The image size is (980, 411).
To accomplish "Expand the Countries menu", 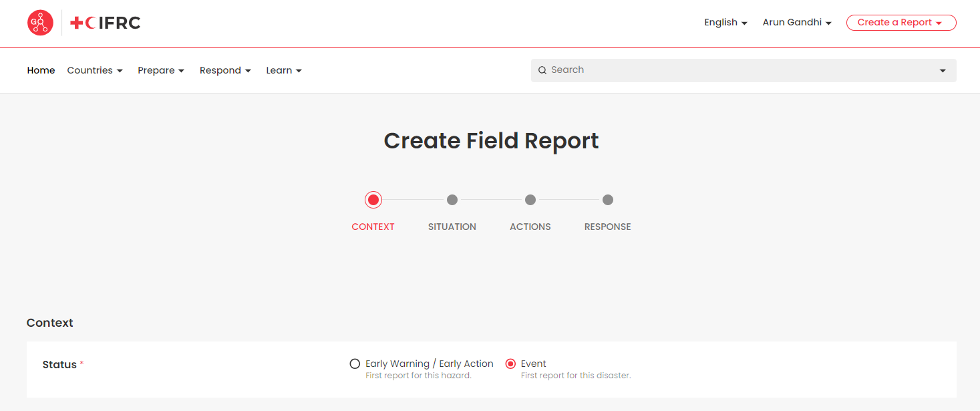I will click(x=95, y=70).
